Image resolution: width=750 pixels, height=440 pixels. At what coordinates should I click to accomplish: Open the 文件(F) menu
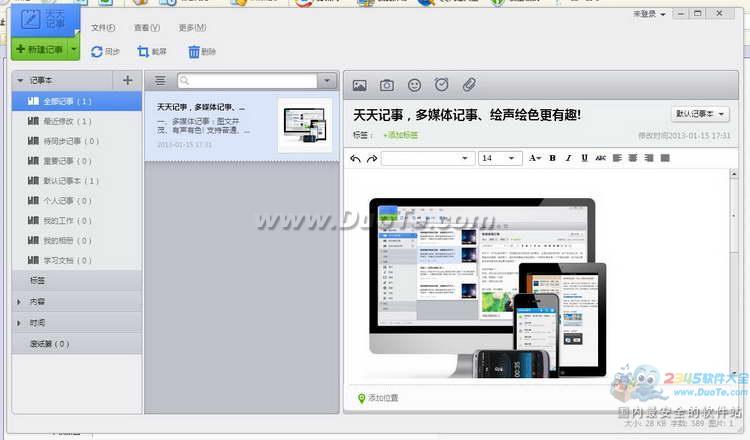click(103, 27)
